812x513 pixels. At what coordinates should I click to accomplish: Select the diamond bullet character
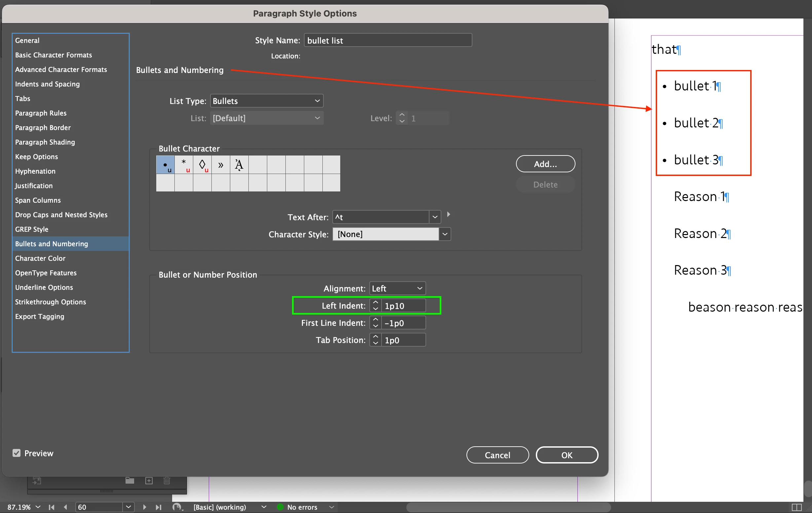click(202, 164)
